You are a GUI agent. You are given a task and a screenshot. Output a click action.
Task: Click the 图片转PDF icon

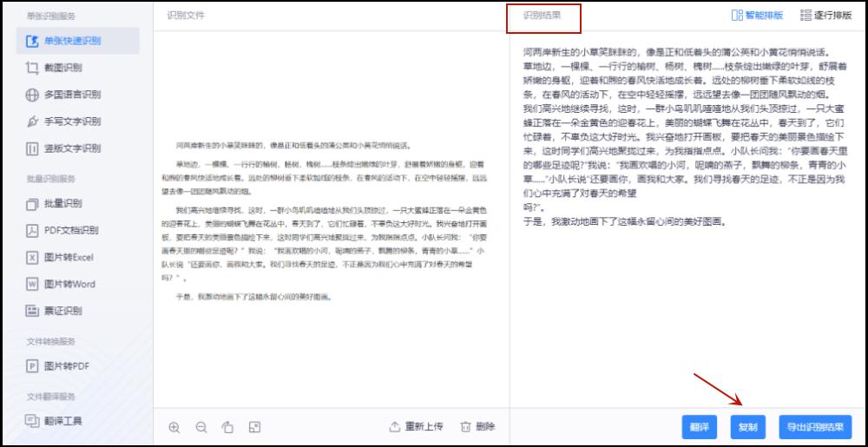pos(33,366)
